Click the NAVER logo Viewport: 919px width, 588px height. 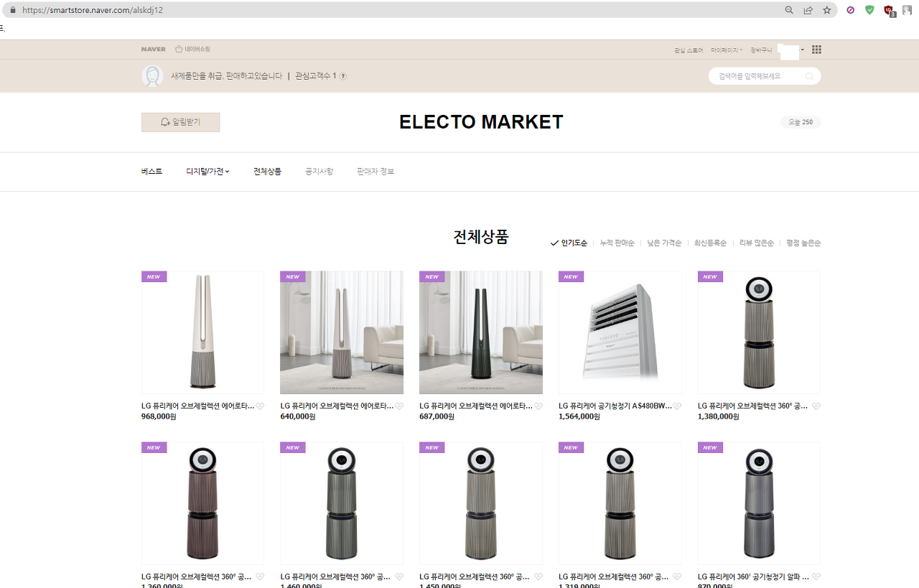tap(154, 50)
